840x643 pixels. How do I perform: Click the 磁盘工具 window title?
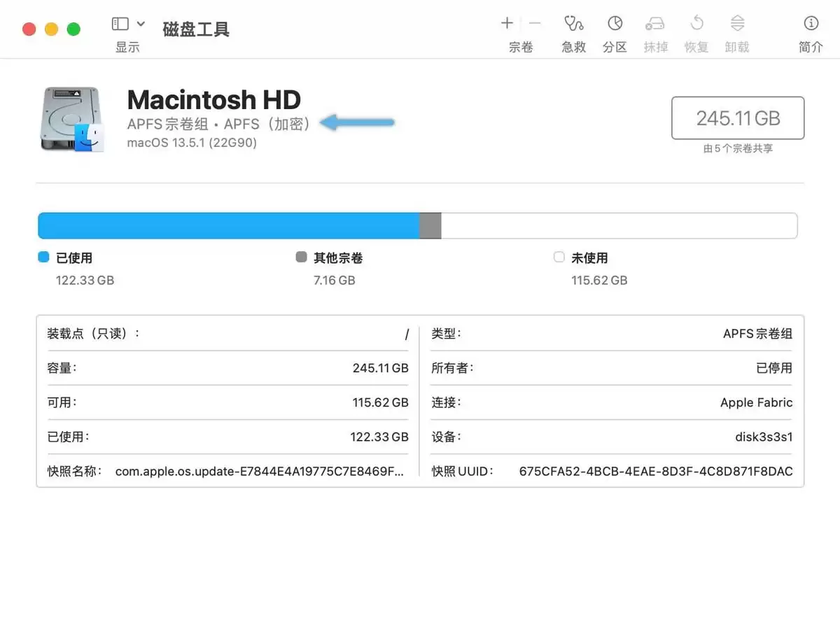(196, 29)
